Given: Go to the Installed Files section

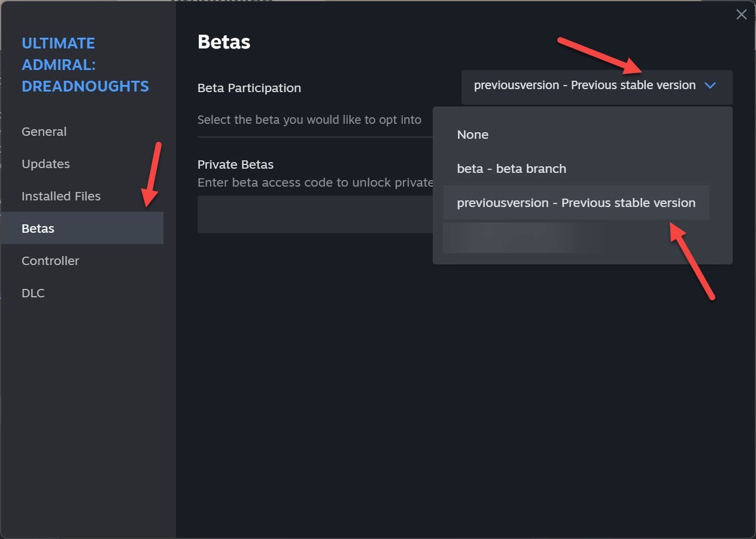Looking at the screenshot, I should pyautogui.click(x=61, y=196).
